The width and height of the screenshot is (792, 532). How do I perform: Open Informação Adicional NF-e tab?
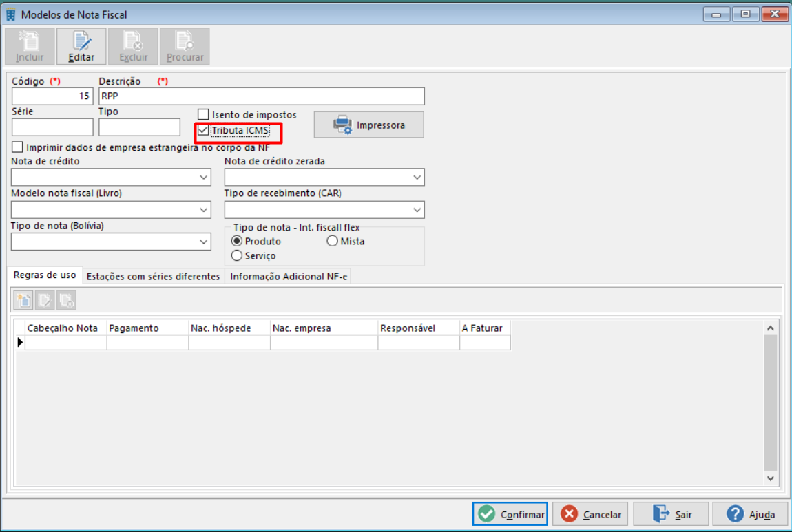(x=289, y=277)
